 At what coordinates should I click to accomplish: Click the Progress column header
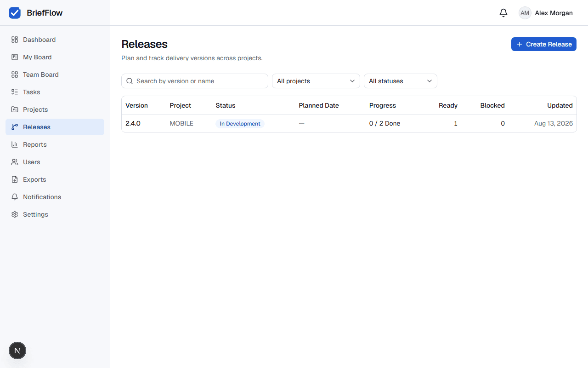pyautogui.click(x=383, y=105)
